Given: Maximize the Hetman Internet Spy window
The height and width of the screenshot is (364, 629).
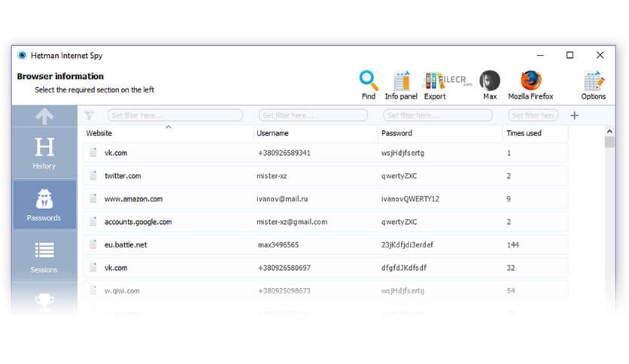Looking at the screenshot, I should tap(570, 55).
